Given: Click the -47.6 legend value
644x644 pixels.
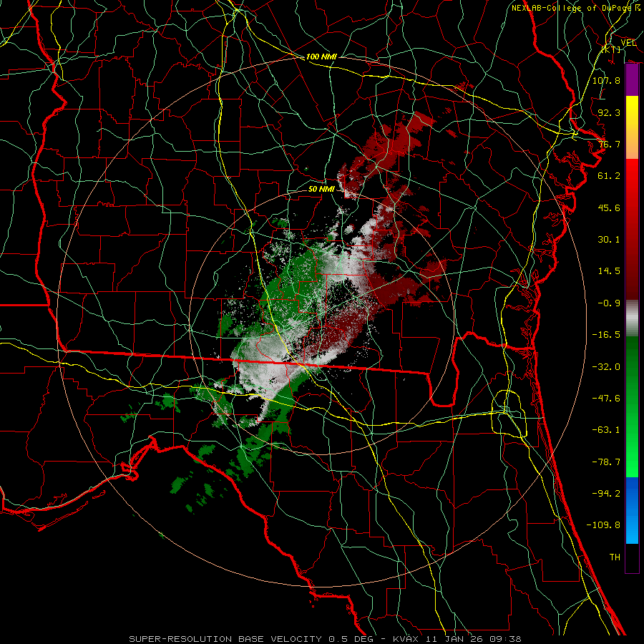Looking at the screenshot, I should [x=606, y=399].
